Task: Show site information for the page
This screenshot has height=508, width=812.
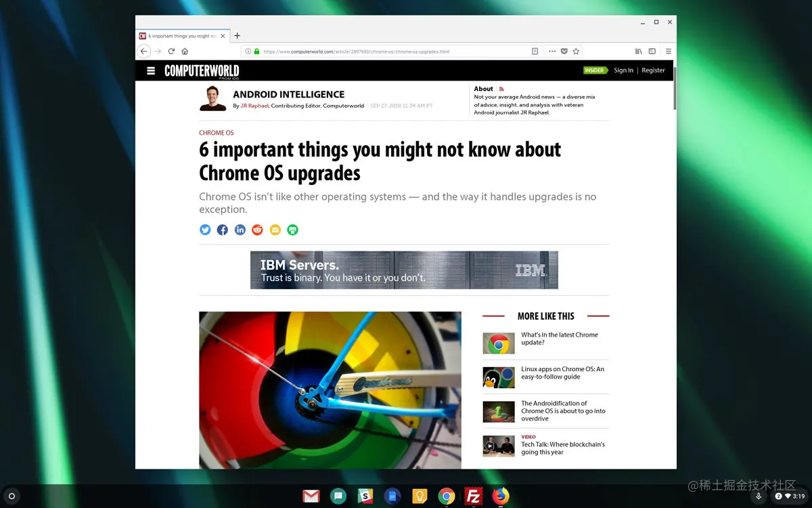Action: (x=248, y=51)
